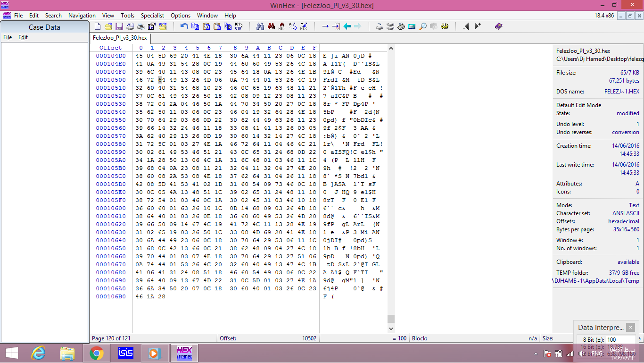
Task: Open Google Chrome from taskbar
Action: 97,353
